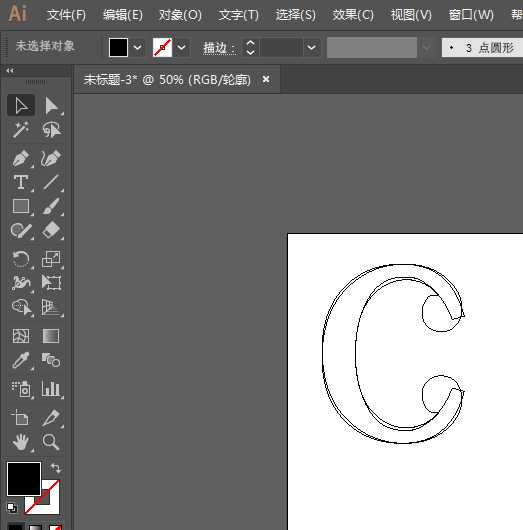Screen dimensions: 523x530
Task: Select the Blend tool
Action: point(51,360)
